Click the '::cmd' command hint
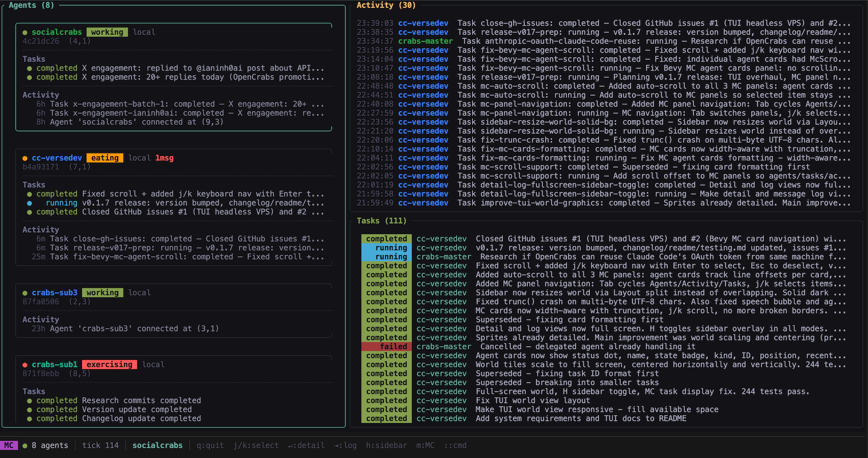The image size is (868, 458). point(455,446)
